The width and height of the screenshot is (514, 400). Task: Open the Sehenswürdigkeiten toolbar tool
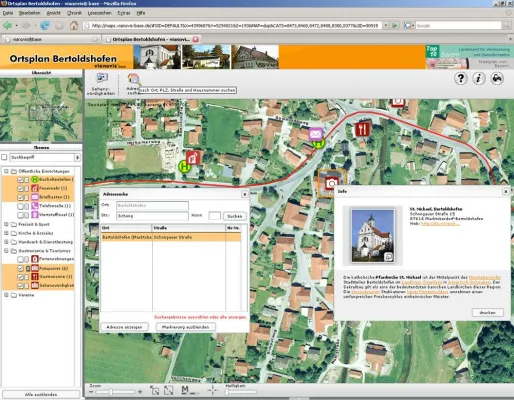(101, 84)
